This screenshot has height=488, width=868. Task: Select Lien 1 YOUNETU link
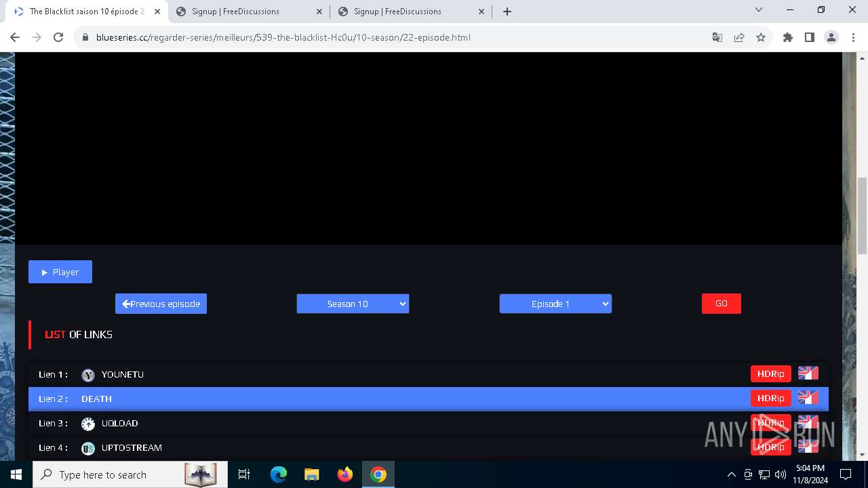(429, 374)
